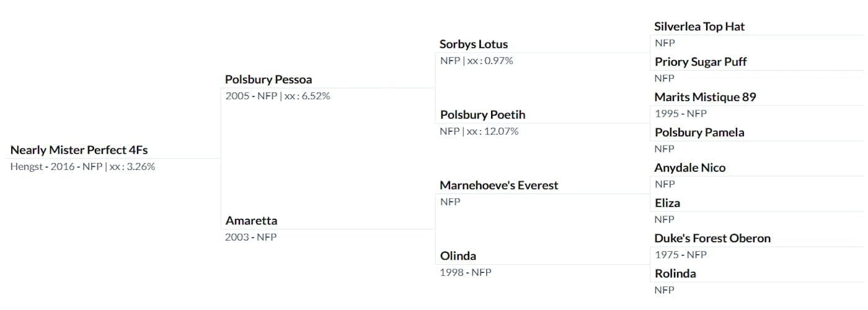
Task: Click the 'Hengst - 2016 - NFP' details line
Action: coord(56,167)
